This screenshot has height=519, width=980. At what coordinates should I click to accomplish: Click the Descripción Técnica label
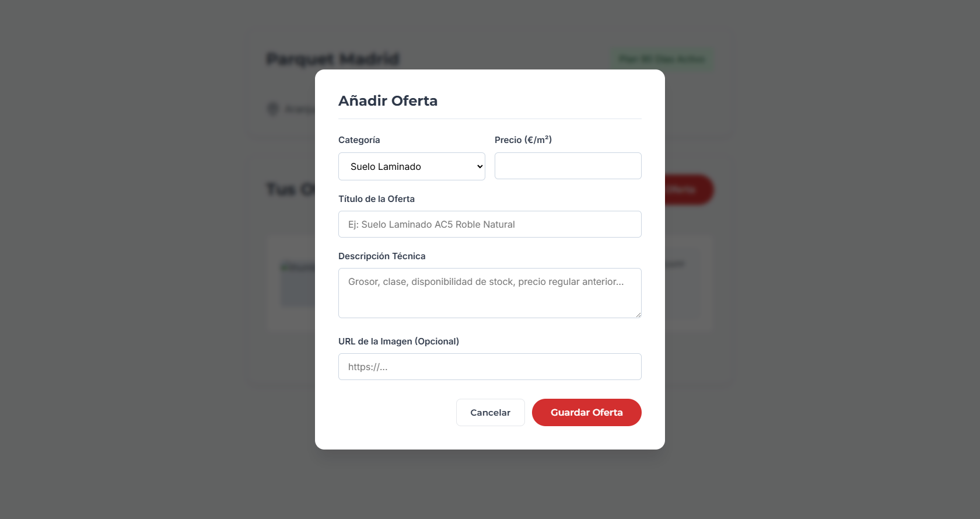point(381,256)
